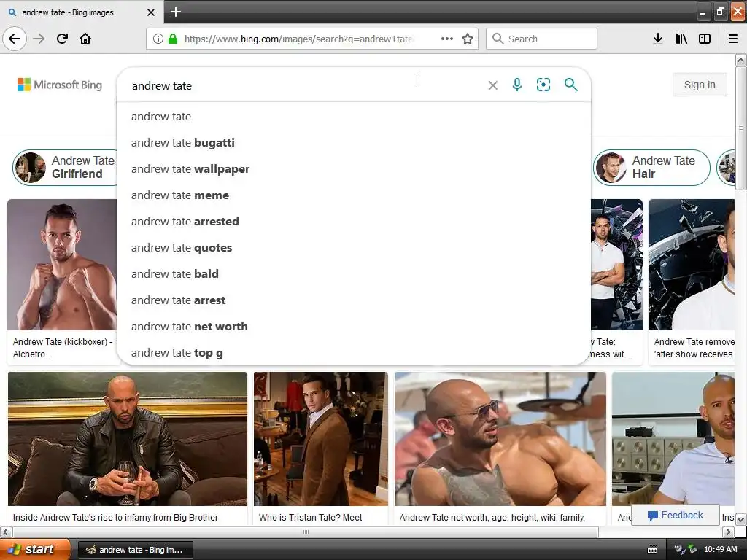The image size is (747, 560).
Task: Click the Microsoft Bing logo
Action: point(60,85)
